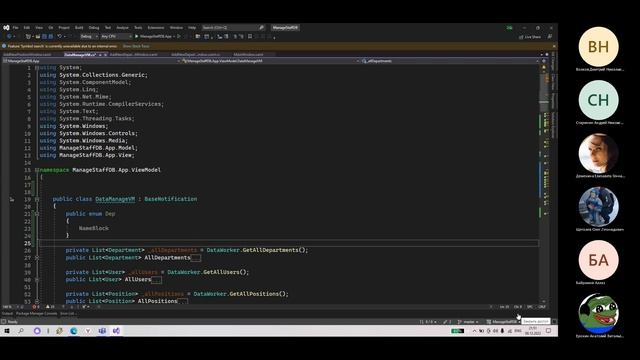Click the Save All toolbar icon
The width and height of the screenshot is (640, 360).
50,37
